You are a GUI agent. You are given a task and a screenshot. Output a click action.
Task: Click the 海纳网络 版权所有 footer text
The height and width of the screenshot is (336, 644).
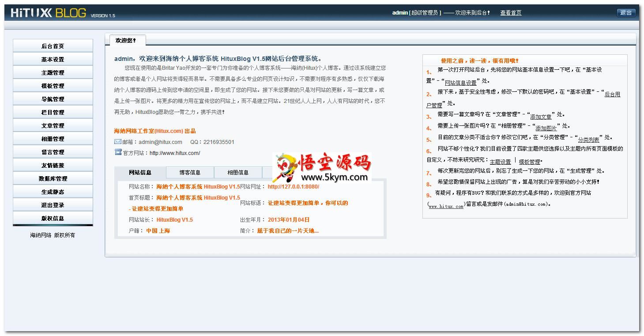click(53, 235)
